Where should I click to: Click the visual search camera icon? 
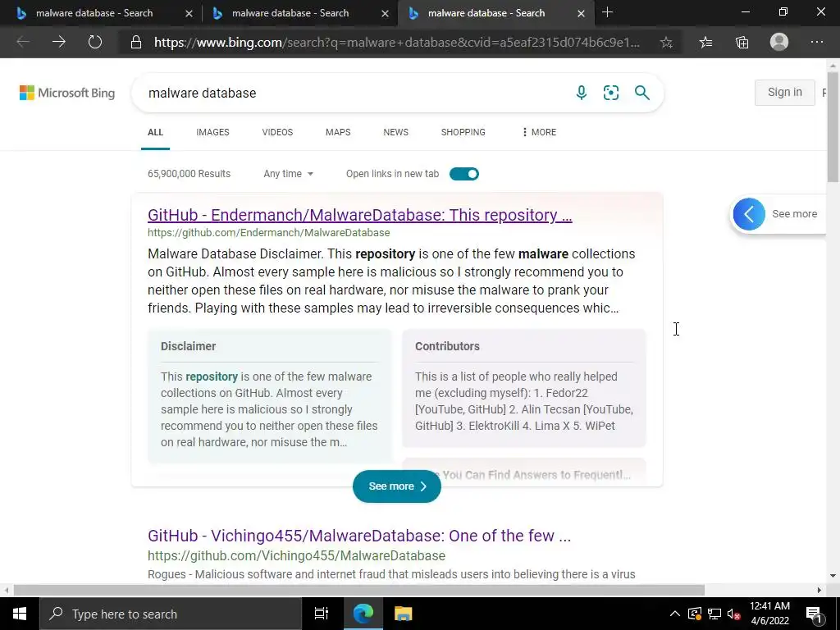coord(610,93)
